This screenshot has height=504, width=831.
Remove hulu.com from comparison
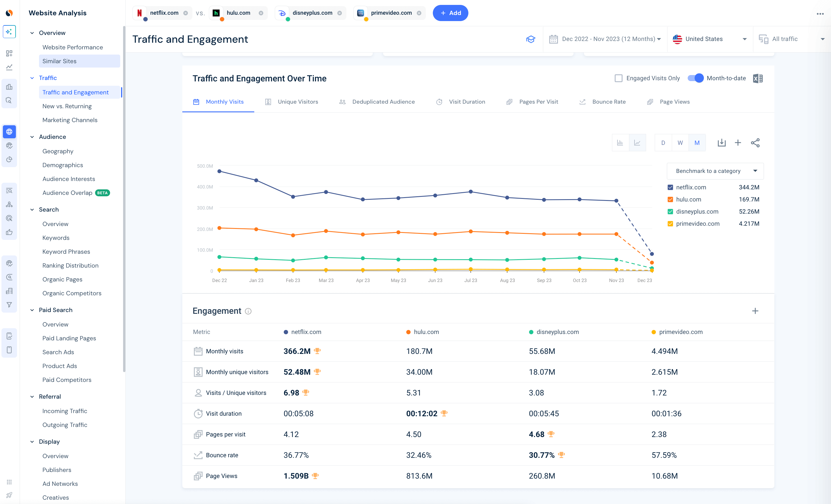tap(261, 13)
